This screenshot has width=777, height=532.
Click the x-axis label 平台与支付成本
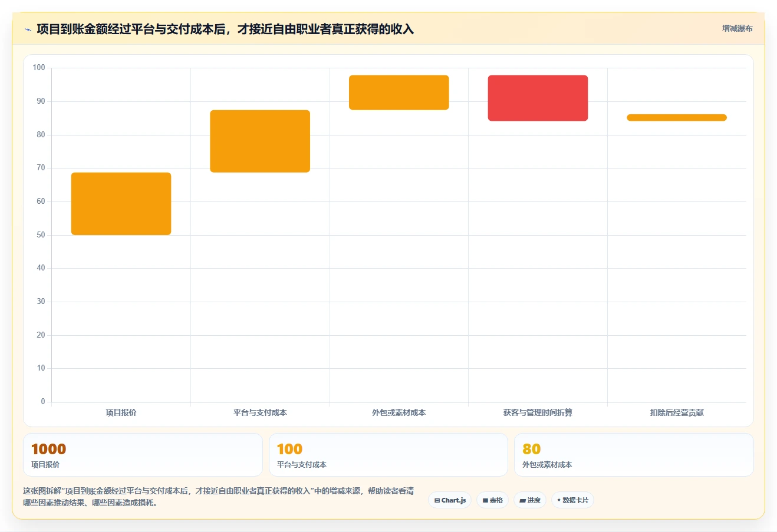pos(260,412)
